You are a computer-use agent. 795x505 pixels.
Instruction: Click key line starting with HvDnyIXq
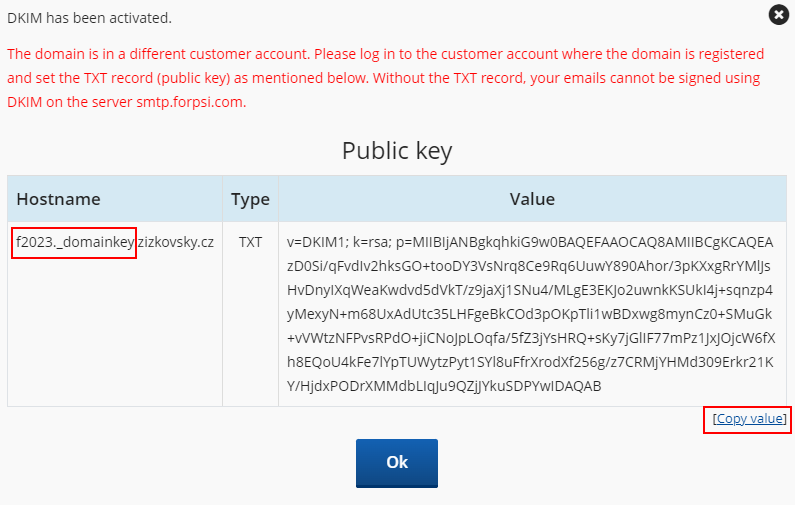530,290
